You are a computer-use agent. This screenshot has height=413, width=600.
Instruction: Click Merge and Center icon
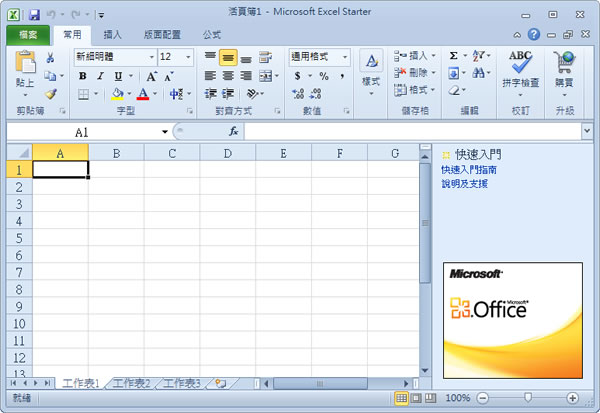[265, 76]
